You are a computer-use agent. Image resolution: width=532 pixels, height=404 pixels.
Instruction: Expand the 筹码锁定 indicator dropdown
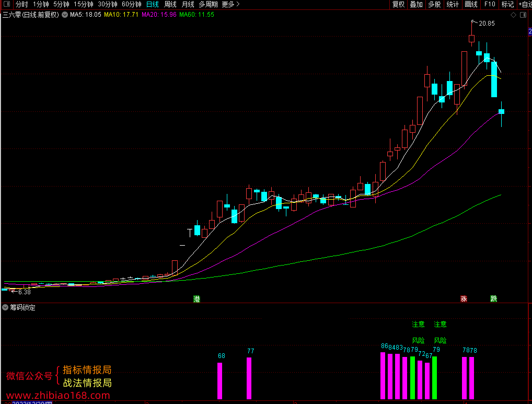tap(5, 307)
